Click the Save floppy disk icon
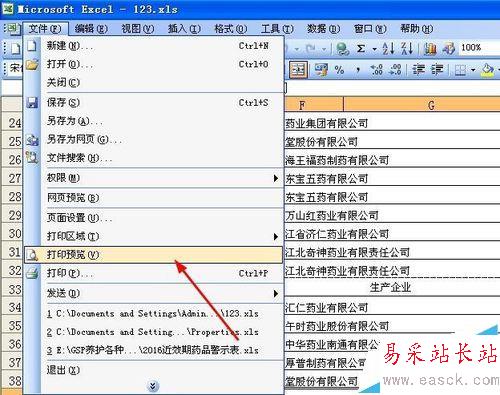The width and height of the screenshot is (500, 395). [32, 103]
